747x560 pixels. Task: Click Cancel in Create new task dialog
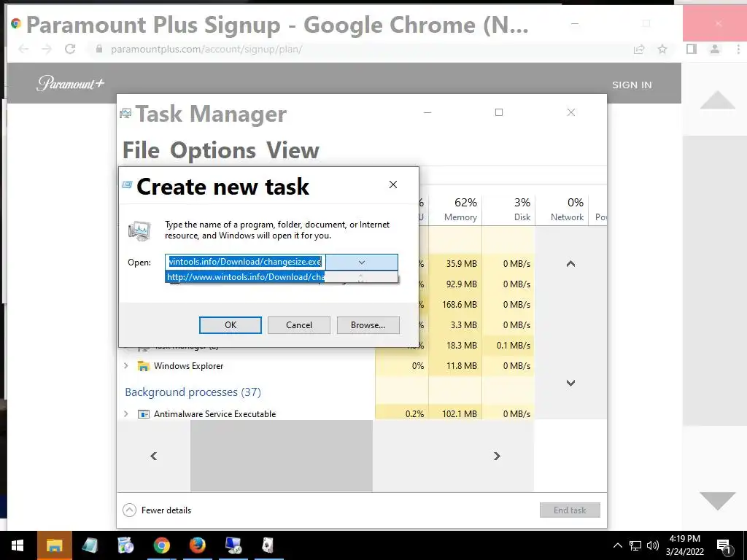[298, 325]
